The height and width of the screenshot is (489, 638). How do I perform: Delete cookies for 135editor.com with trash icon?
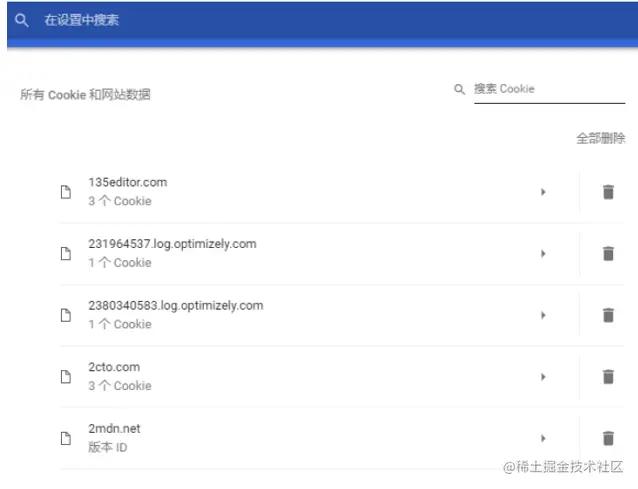pyautogui.click(x=608, y=192)
